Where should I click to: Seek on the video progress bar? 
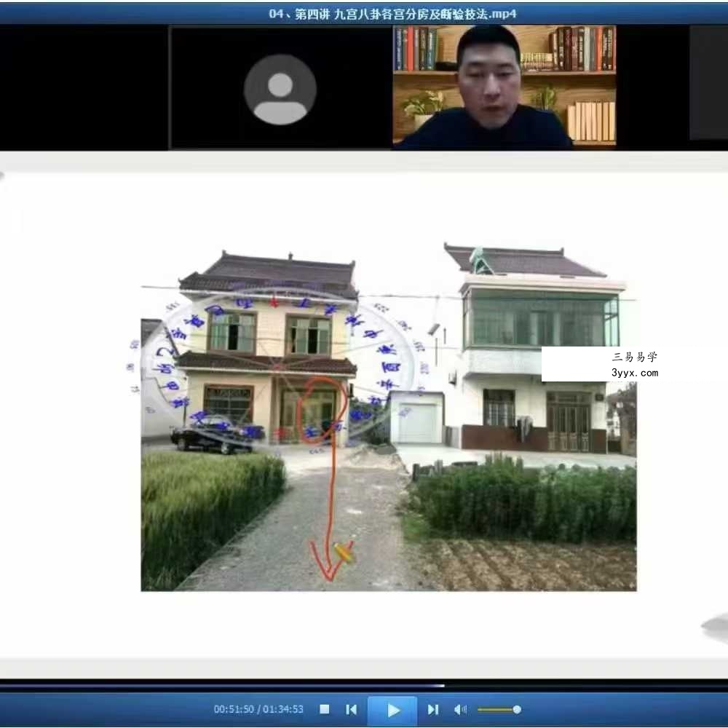pos(364,685)
